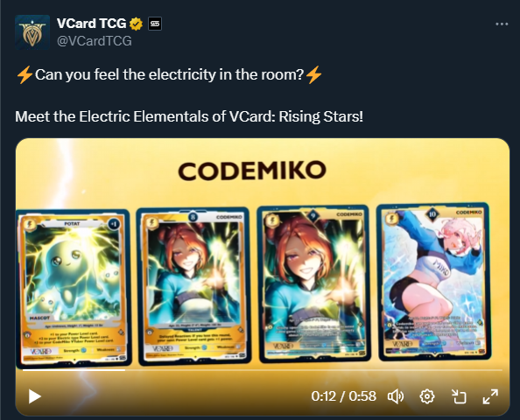The height and width of the screenshot is (420, 520).
Task: Click the gold verified checkmark badge
Action: (x=136, y=24)
